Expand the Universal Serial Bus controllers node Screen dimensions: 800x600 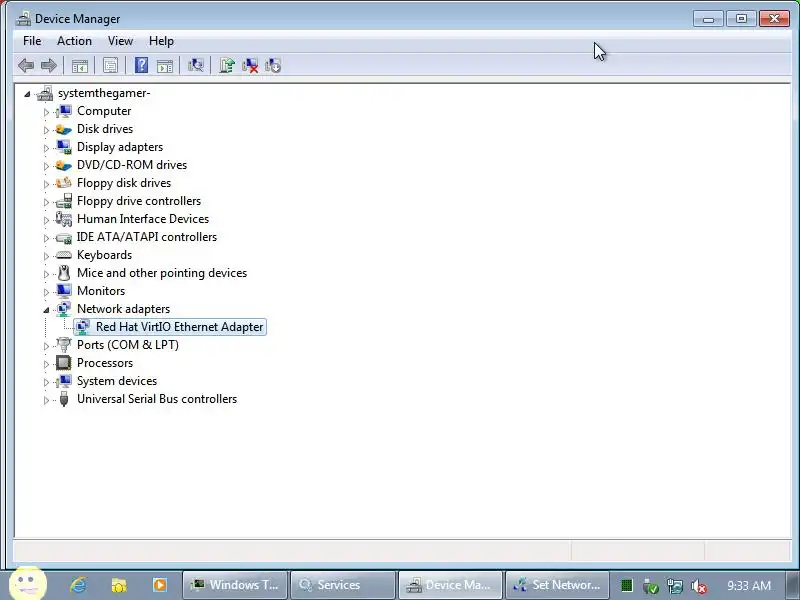point(46,400)
